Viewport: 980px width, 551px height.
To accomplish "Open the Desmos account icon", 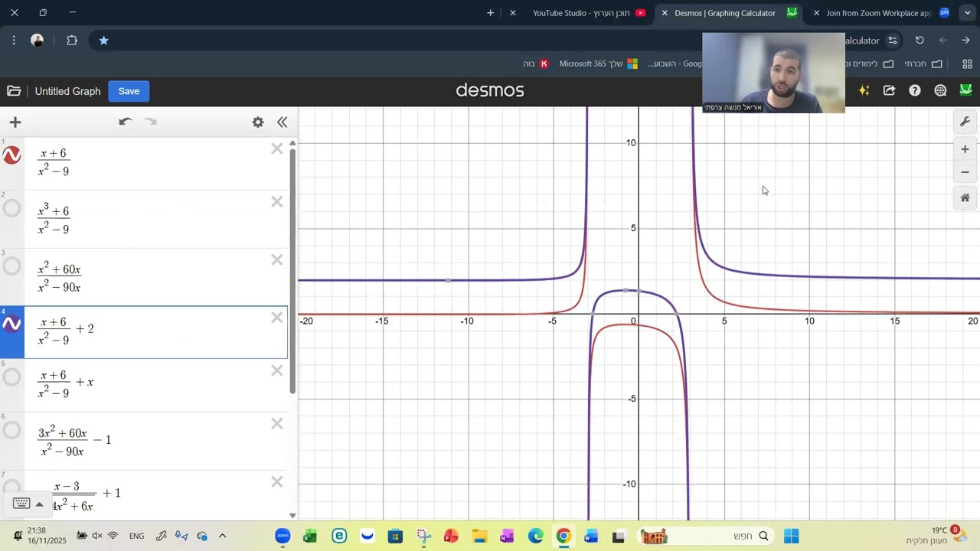I will point(965,90).
